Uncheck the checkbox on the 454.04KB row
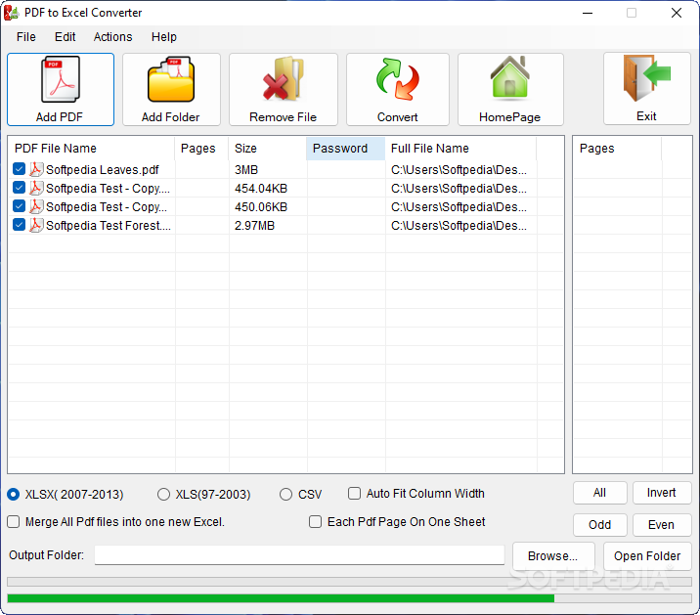 coord(19,188)
